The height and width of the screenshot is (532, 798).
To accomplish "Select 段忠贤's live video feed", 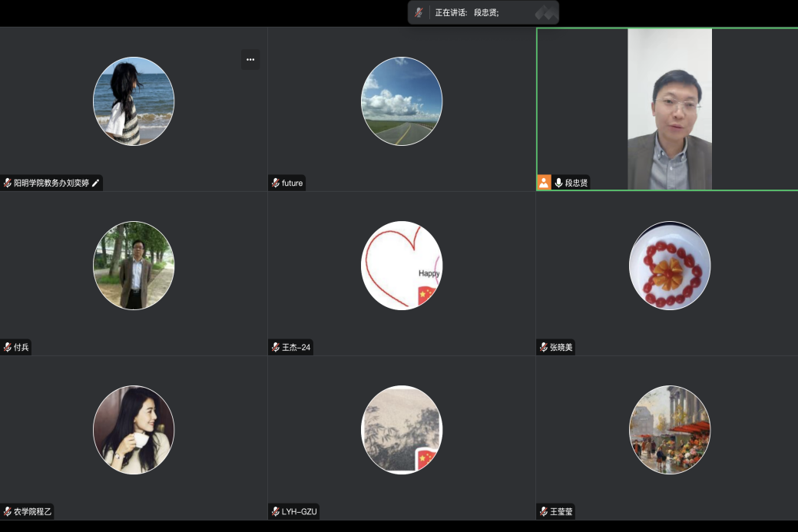I will 669,109.
